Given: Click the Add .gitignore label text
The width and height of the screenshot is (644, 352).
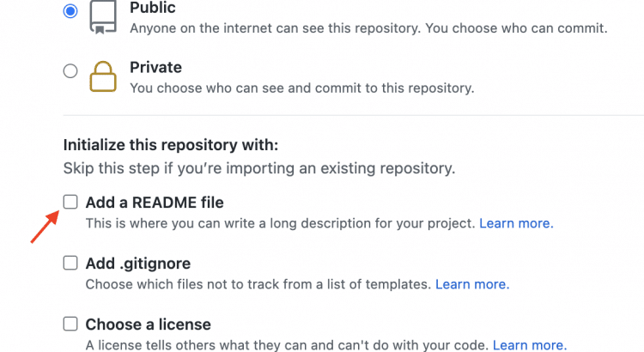Looking at the screenshot, I should (x=138, y=264).
